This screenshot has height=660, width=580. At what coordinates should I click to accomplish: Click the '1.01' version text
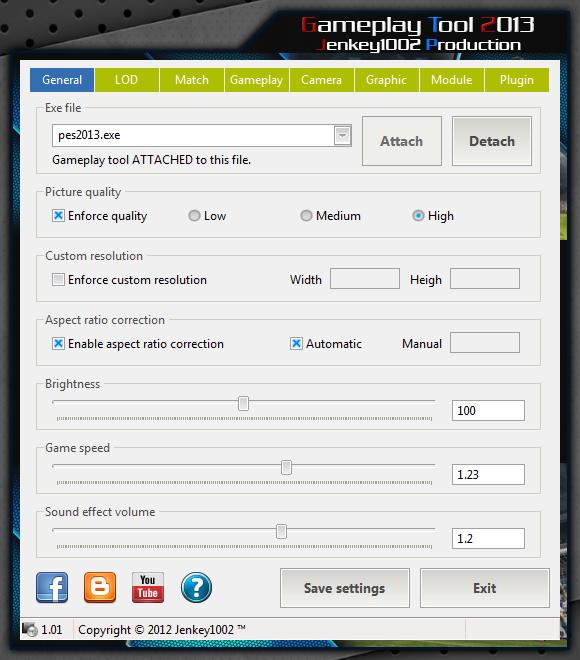52,630
